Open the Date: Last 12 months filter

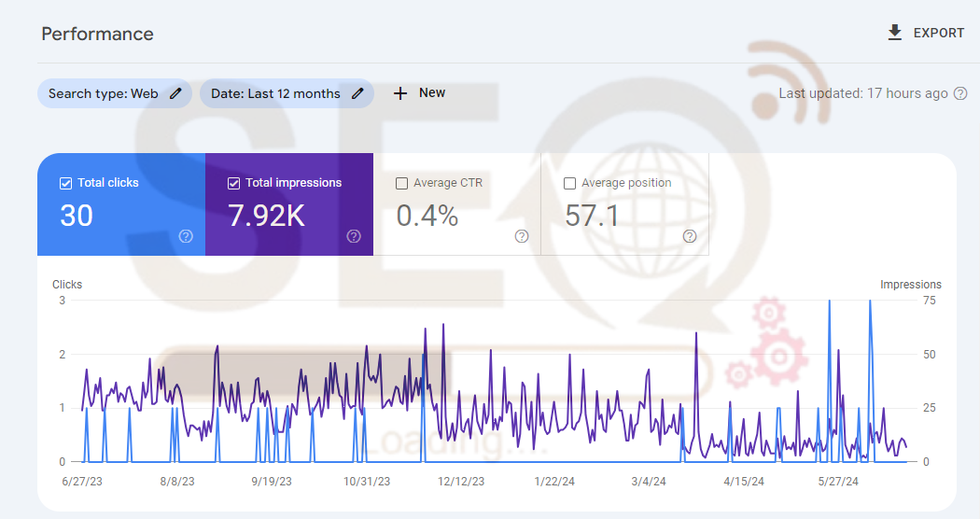[x=275, y=93]
